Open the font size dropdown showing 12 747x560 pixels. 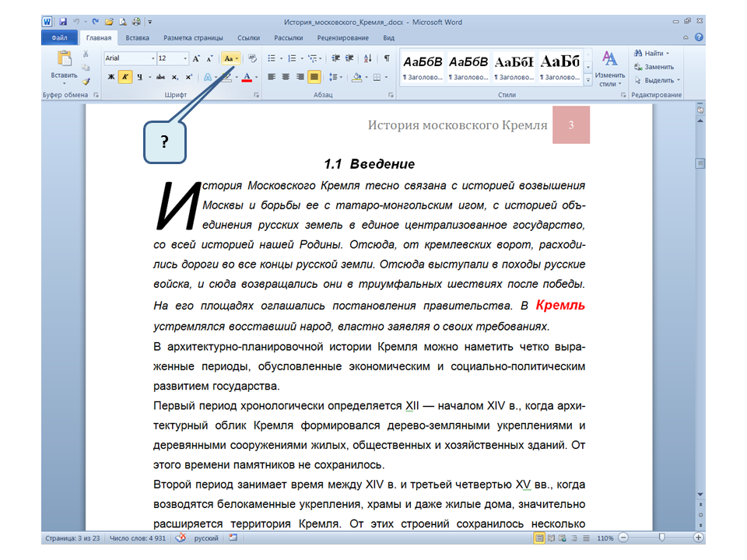pyautogui.click(x=185, y=58)
